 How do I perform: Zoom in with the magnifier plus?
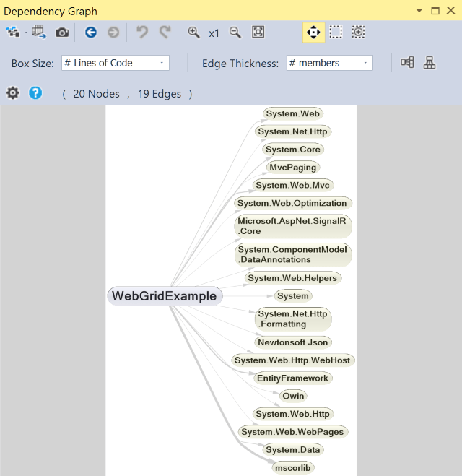coord(193,33)
